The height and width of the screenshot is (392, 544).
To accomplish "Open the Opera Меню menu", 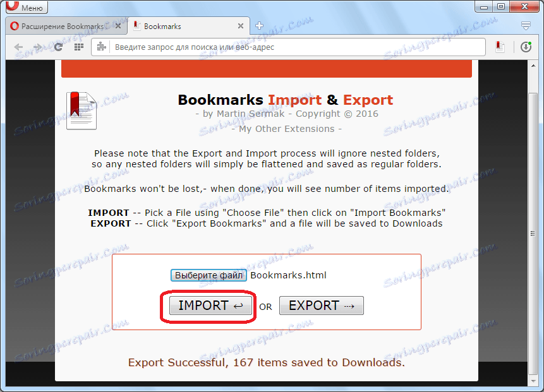I will point(24,7).
